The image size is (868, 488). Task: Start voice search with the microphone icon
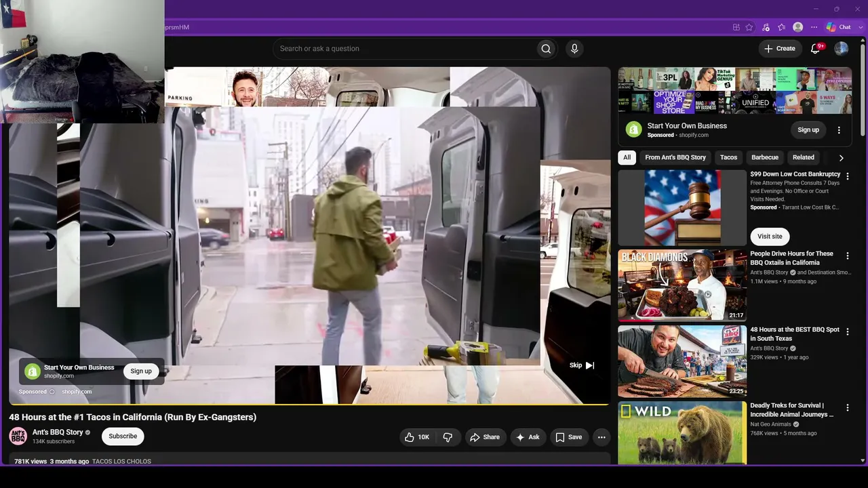574,49
